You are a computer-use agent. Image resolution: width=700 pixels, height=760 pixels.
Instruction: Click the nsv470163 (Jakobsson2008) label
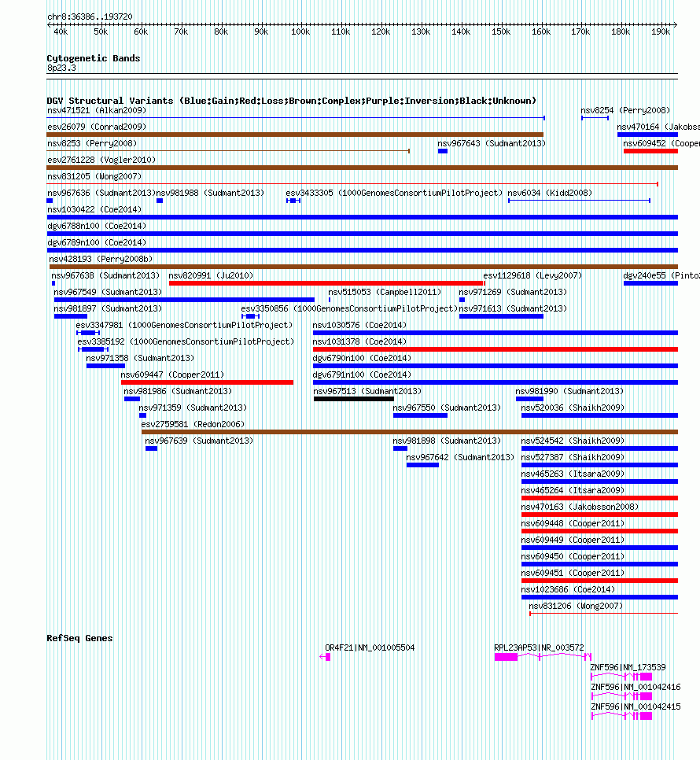point(580,506)
